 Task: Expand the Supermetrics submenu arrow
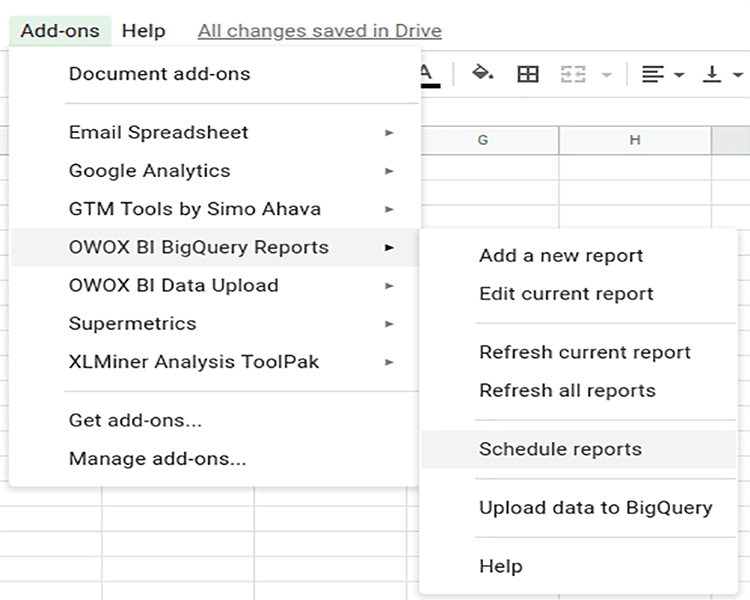tap(389, 324)
